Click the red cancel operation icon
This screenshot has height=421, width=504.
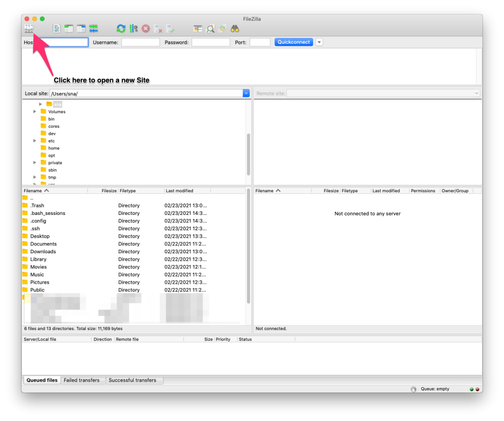tap(146, 29)
